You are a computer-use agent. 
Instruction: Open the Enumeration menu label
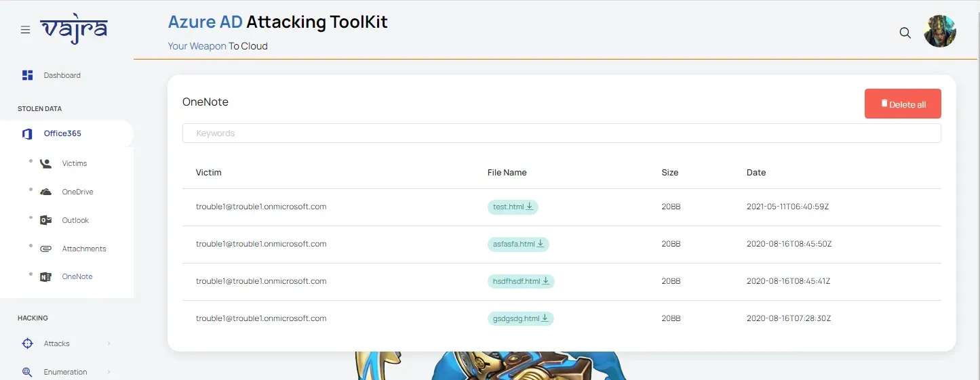(x=65, y=372)
